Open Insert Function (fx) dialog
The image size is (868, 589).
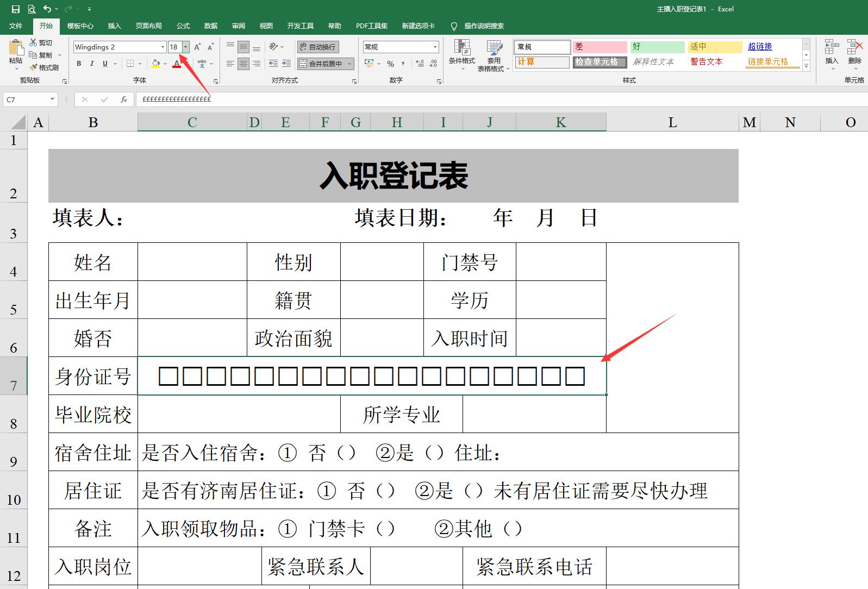(x=124, y=99)
